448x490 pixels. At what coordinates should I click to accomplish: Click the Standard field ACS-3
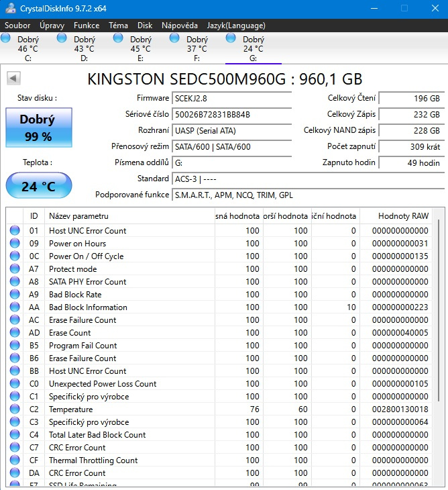click(x=308, y=179)
